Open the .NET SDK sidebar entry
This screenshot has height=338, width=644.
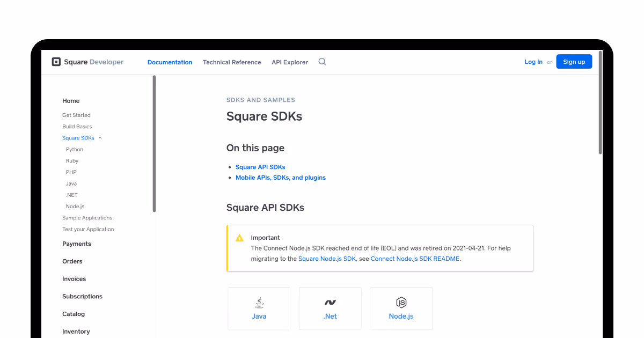[72, 195]
